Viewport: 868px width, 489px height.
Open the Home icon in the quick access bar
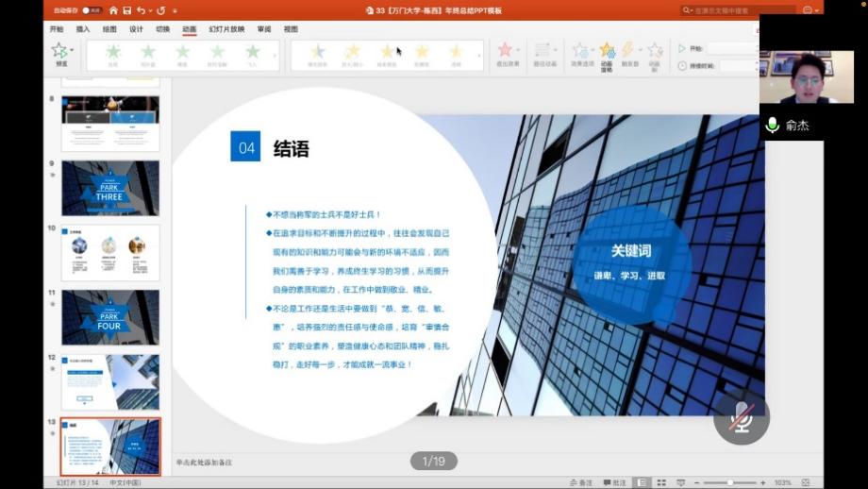click(x=113, y=10)
